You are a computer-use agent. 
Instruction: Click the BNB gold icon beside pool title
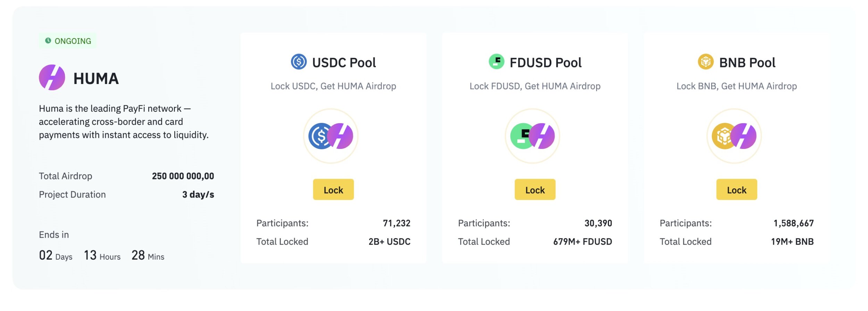pos(706,62)
